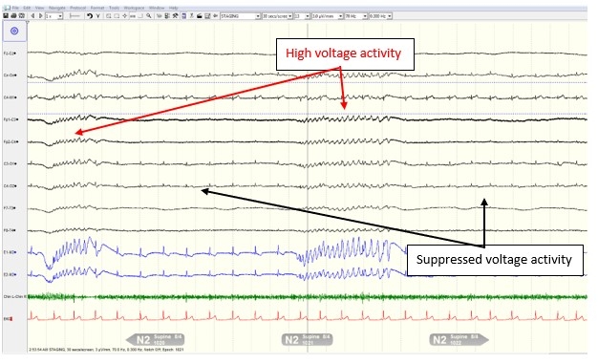The image size is (598, 364).
Task: Click the Save floppy disk icon
Action: tap(6, 16)
